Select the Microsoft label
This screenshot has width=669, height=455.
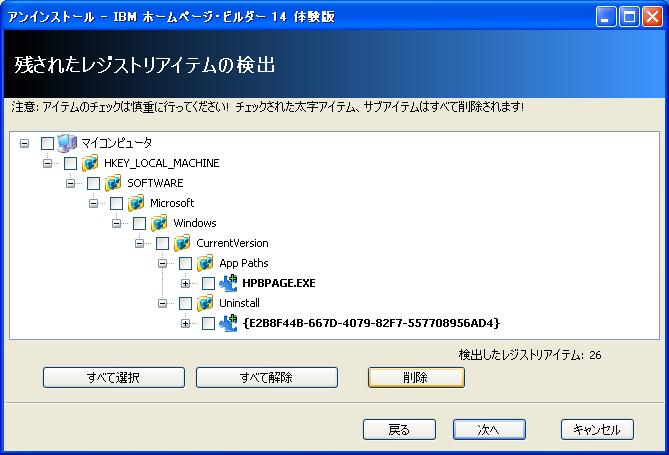click(172, 203)
